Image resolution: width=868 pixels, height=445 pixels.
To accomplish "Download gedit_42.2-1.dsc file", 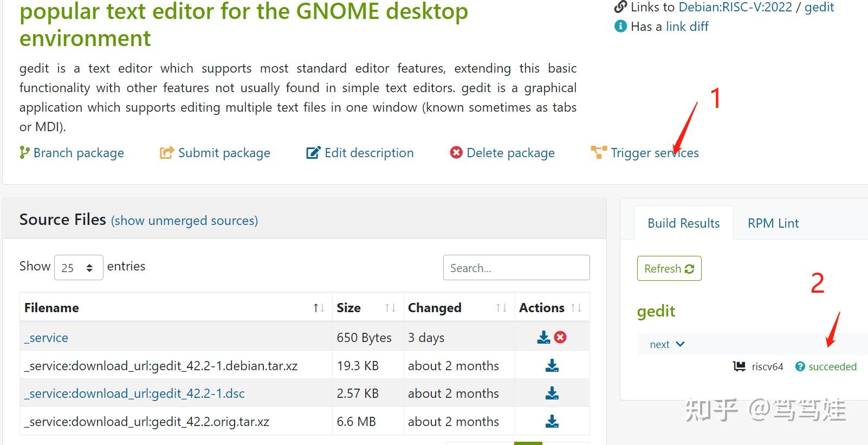I will 552,394.
